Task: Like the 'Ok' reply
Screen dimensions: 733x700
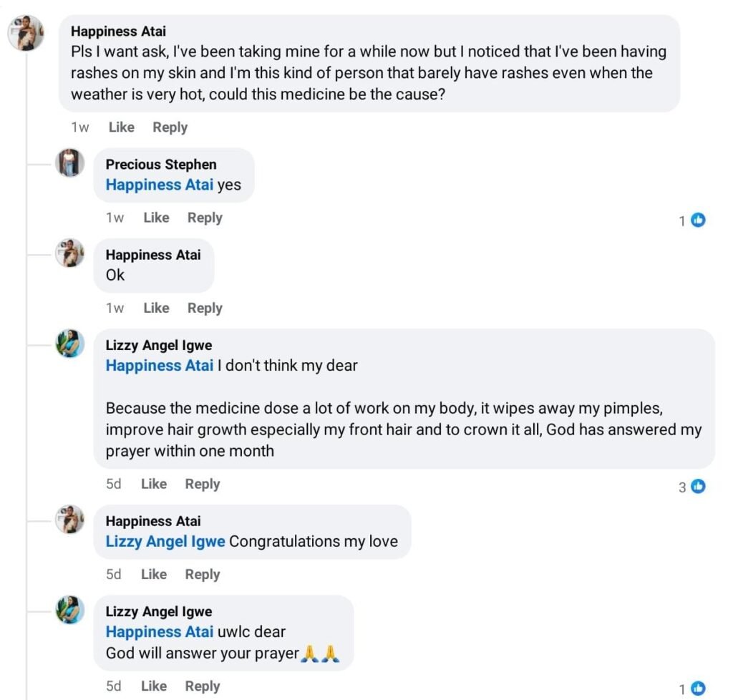Action: (x=156, y=308)
